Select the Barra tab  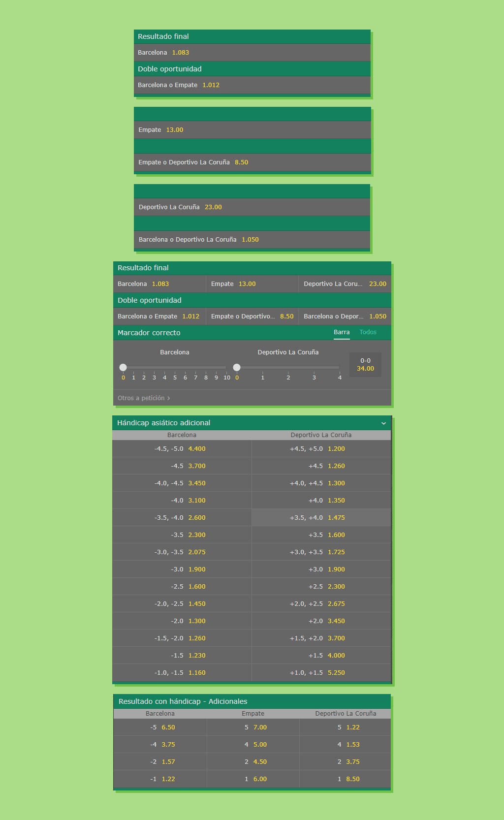pos(342,332)
